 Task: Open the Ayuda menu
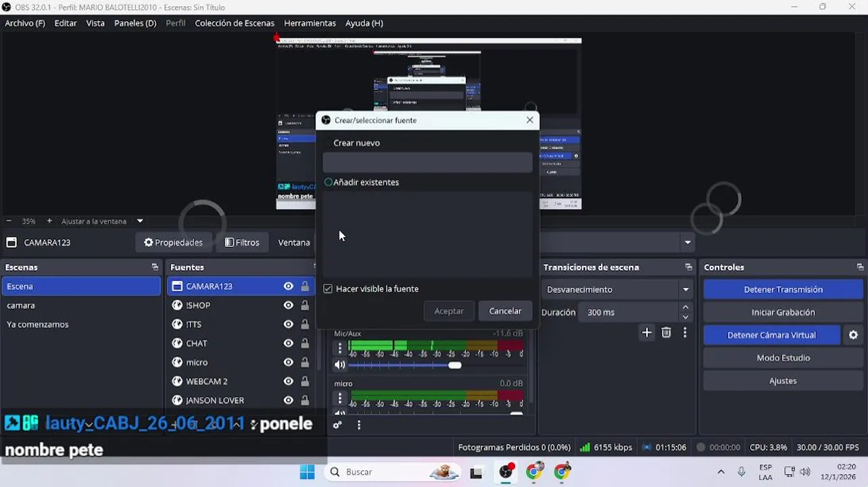364,23
